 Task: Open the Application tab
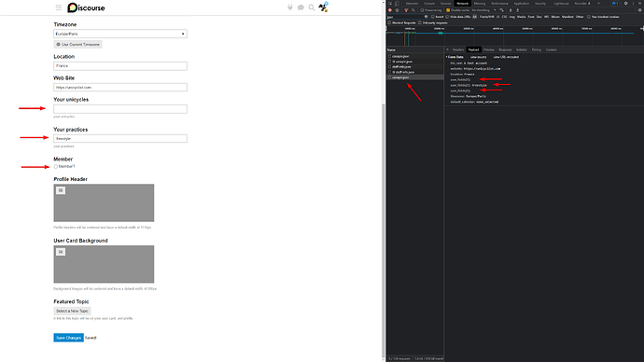(x=522, y=4)
